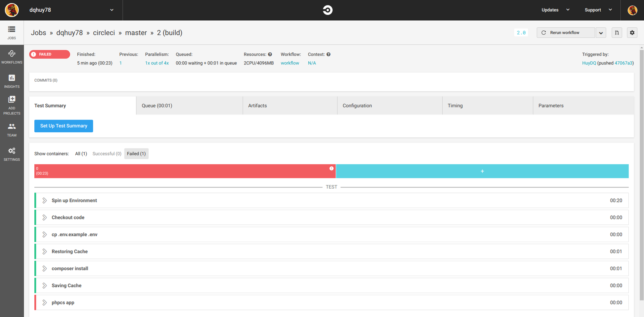Click the organization avatar at top left
The width and height of the screenshot is (644, 317).
click(12, 10)
